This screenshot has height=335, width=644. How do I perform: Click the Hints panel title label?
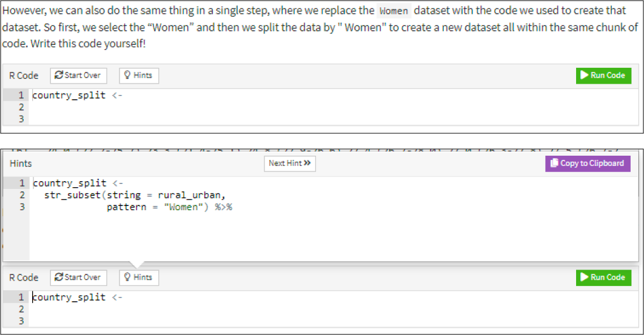tap(21, 164)
